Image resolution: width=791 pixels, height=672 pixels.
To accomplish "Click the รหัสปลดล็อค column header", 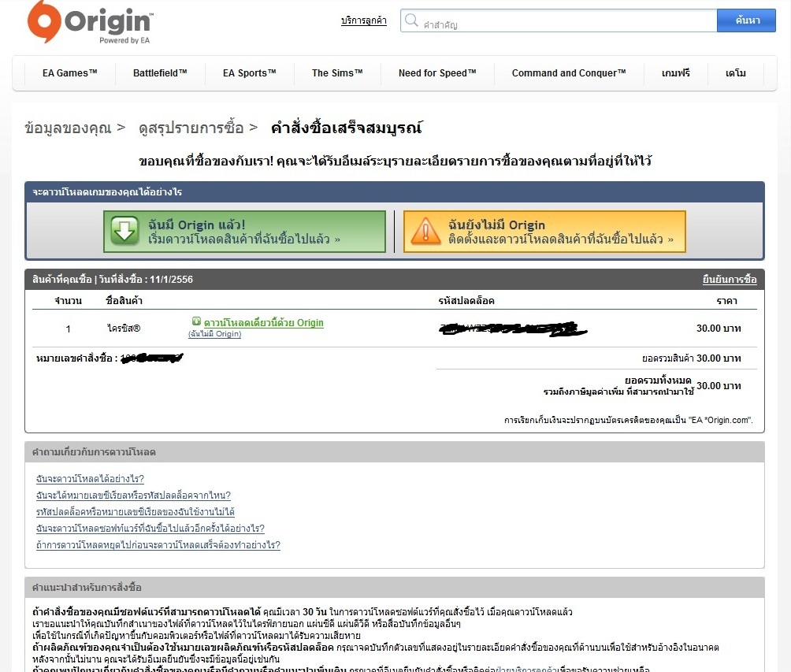I will [x=466, y=301].
